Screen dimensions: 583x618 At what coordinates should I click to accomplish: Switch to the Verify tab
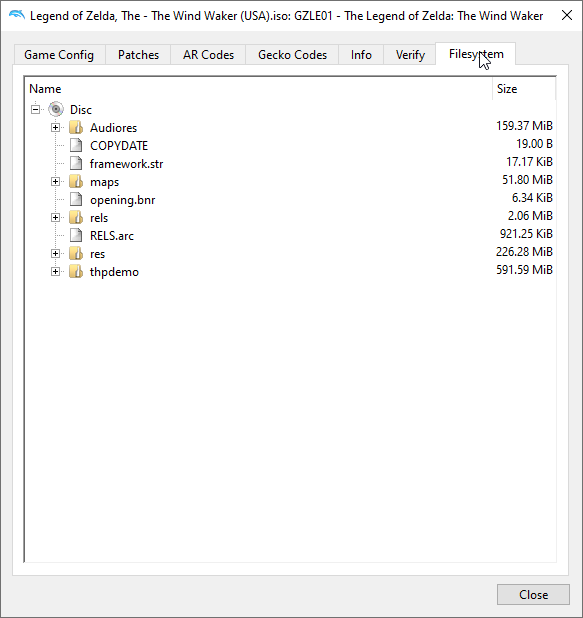tap(410, 55)
